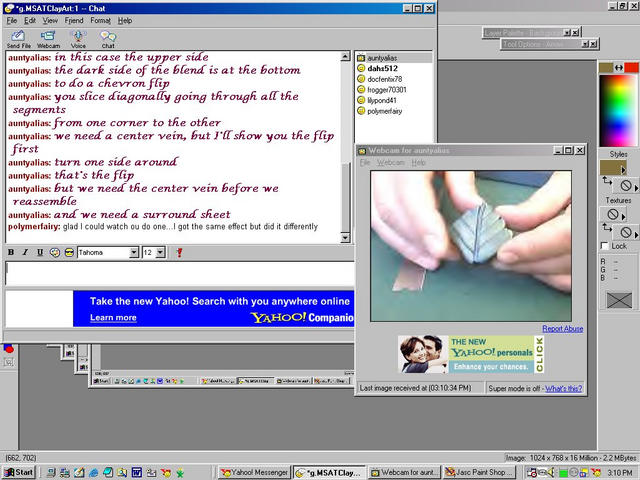Open the Format menu
This screenshot has height=480, width=640.
[100, 20]
